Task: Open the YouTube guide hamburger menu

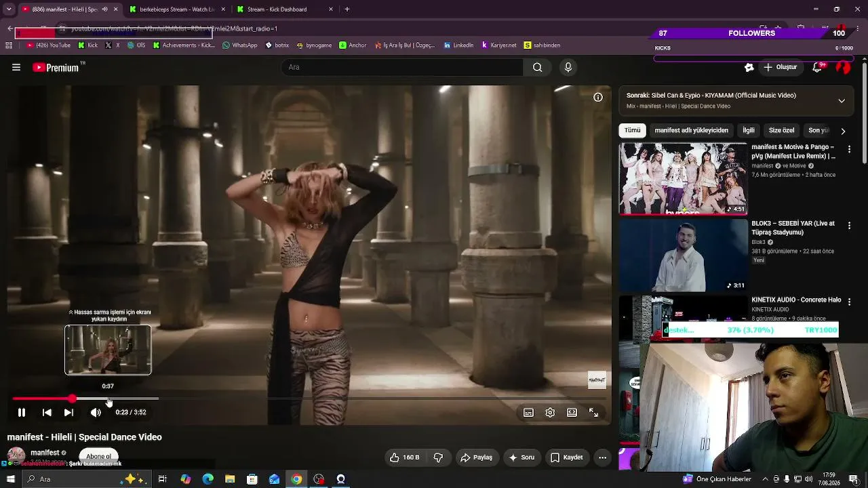Action: pos(16,67)
